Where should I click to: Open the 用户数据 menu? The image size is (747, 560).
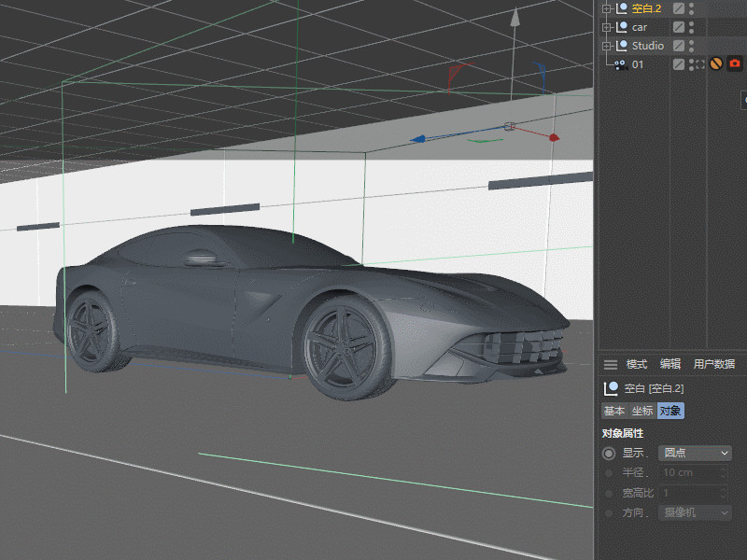click(714, 364)
